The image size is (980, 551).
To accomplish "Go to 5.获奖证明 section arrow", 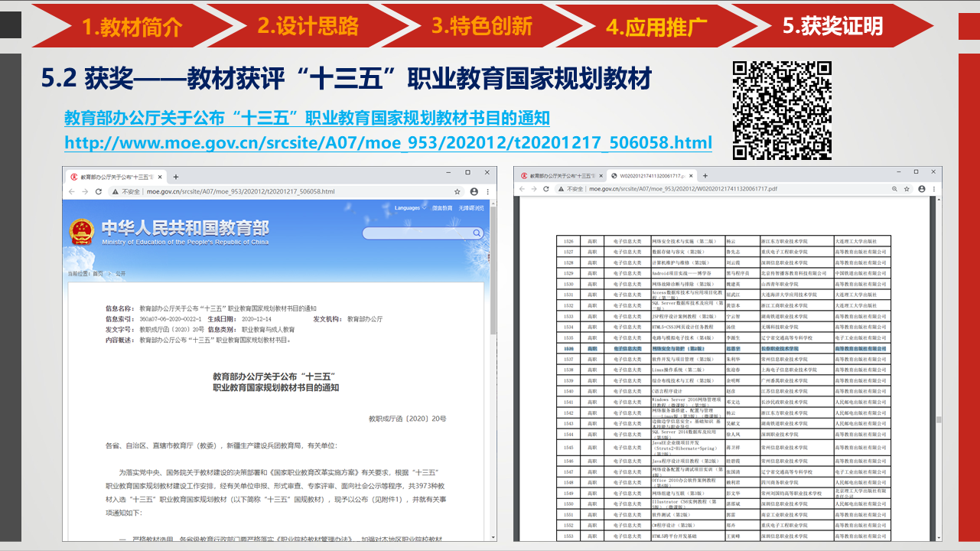I will click(832, 26).
